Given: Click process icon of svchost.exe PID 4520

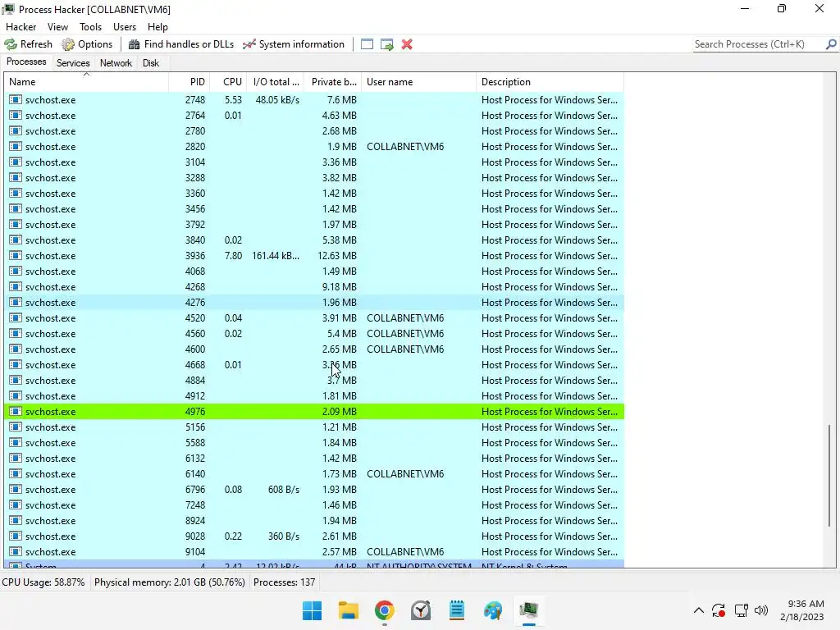Looking at the screenshot, I should tap(16, 317).
